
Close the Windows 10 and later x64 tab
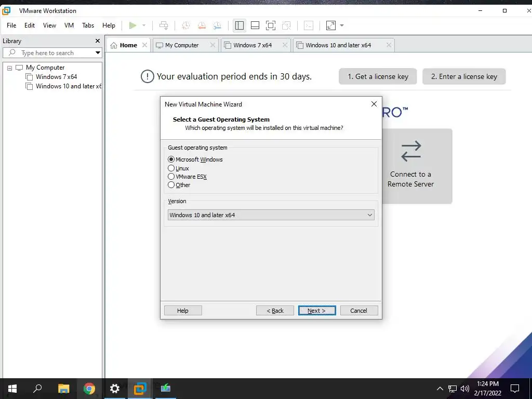point(389,45)
